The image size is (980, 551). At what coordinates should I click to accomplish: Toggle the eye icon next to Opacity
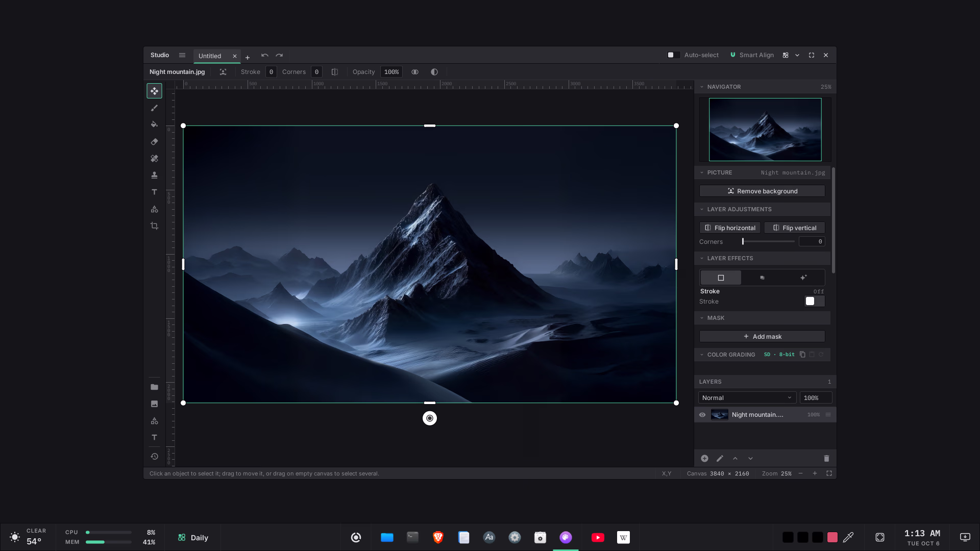tap(415, 72)
